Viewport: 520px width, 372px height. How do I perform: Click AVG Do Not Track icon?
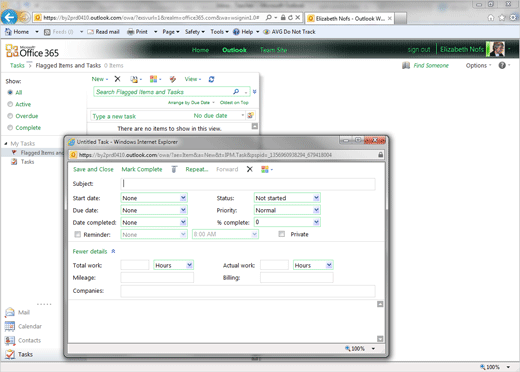click(266, 32)
